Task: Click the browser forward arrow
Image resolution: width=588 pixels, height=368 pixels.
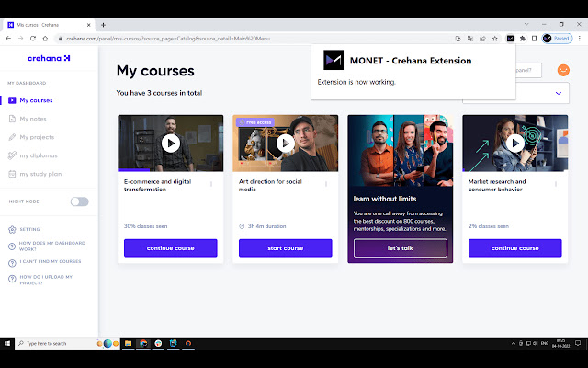Action: tap(20, 39)
